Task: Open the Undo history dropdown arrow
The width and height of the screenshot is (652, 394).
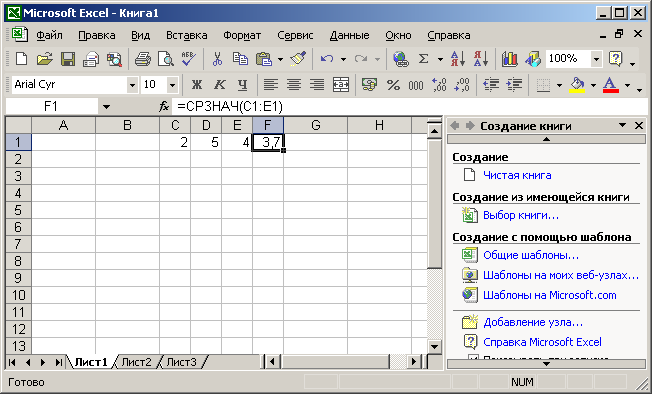Action: coord(343,59)
